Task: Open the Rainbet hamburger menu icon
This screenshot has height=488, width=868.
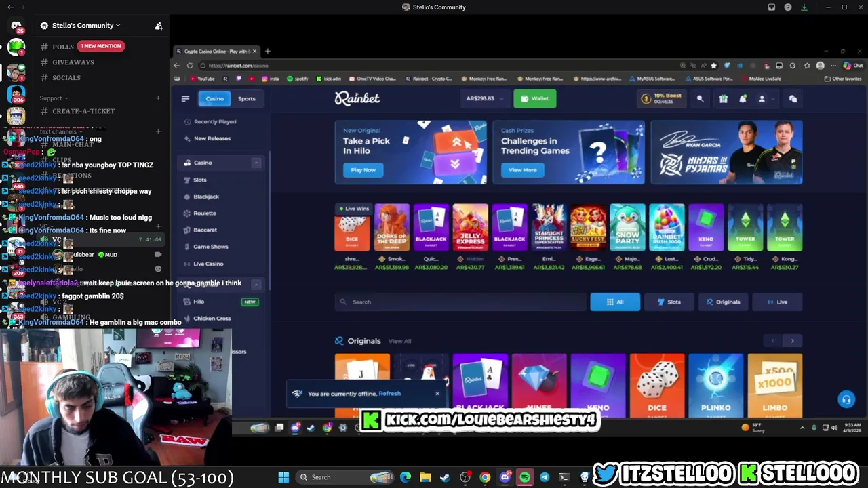Action: click(185, 98)
